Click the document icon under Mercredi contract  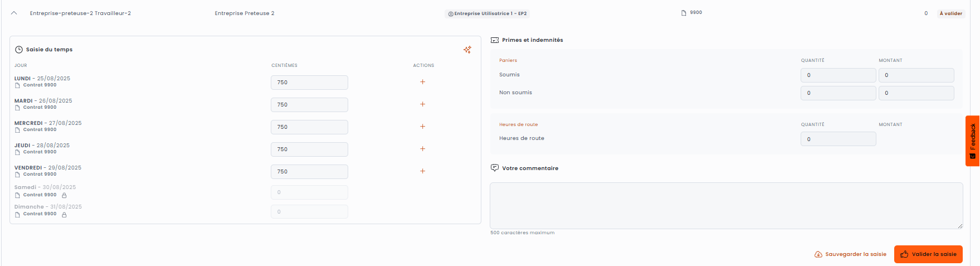point(17,130)
